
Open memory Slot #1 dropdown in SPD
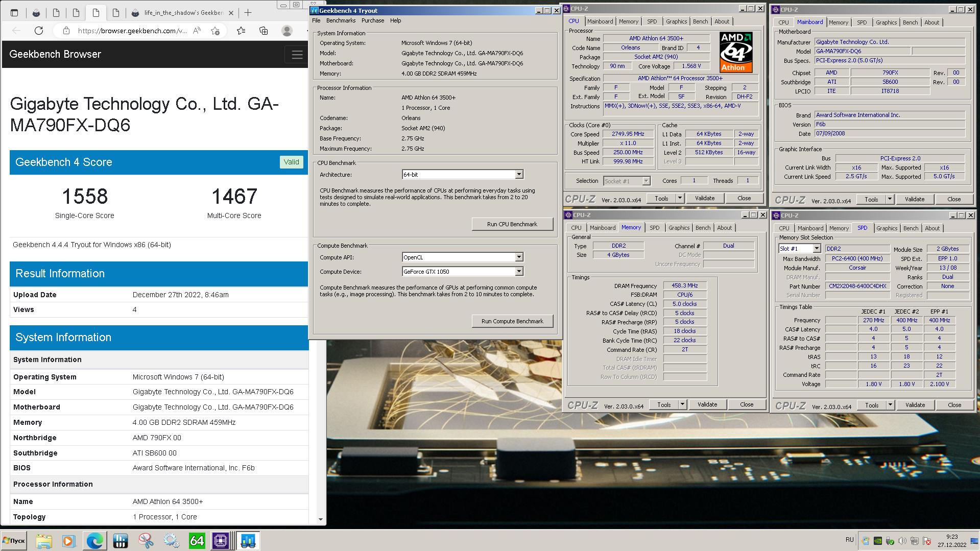click(x=817, y=249)
